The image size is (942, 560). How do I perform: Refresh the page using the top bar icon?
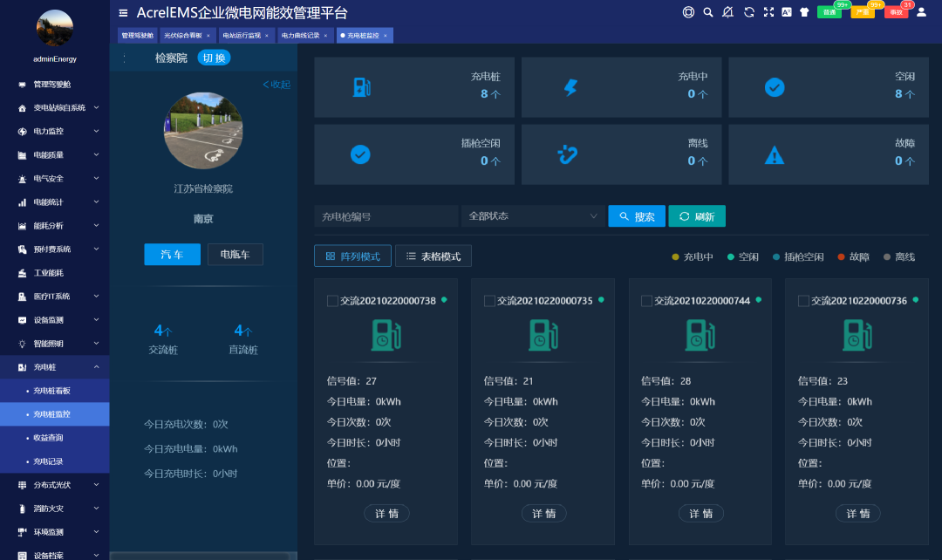pos(748,12)
